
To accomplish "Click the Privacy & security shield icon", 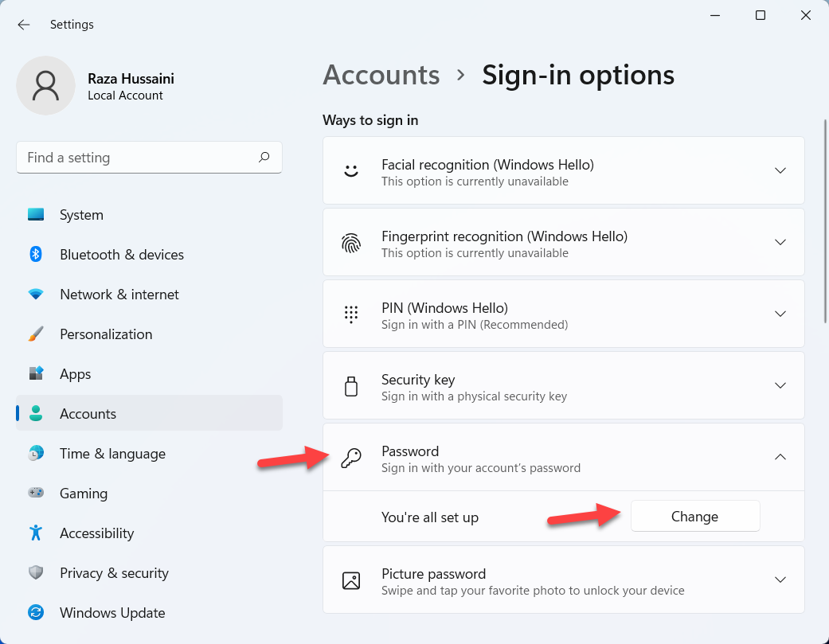I will point(36,573).
